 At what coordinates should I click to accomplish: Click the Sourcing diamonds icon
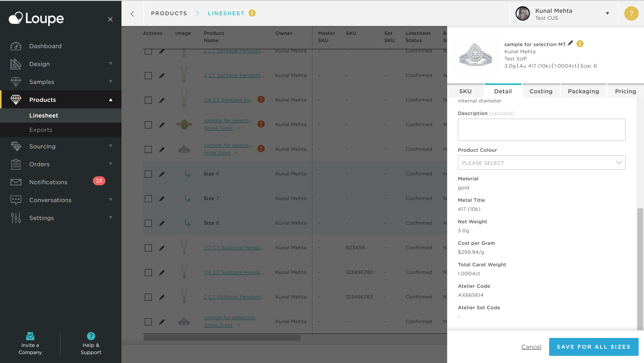16,146
